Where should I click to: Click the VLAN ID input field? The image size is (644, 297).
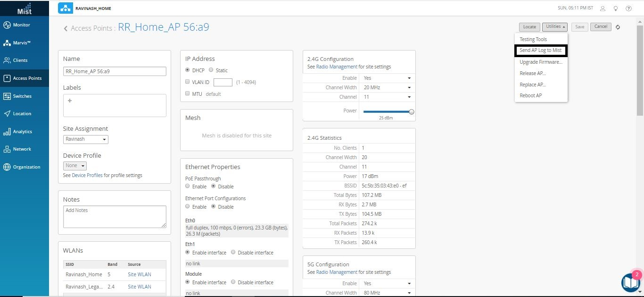point(223,82)
